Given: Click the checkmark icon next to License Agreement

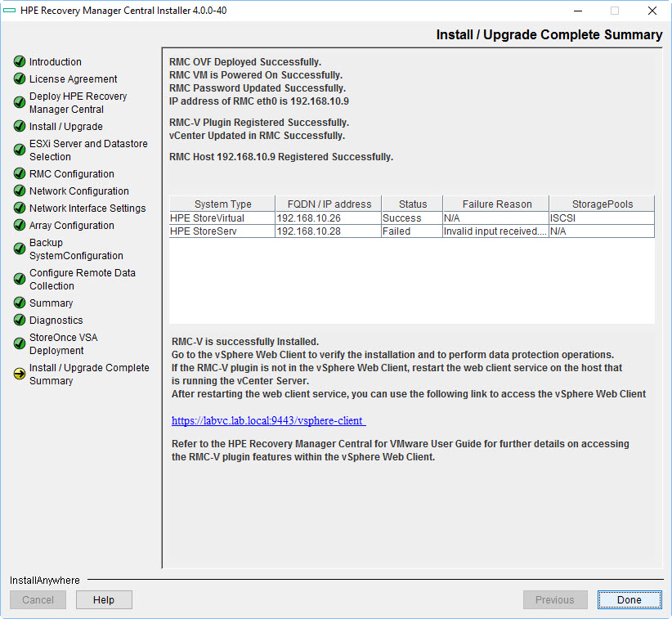Looking at the screenshot, I should (x=20, y=78).
